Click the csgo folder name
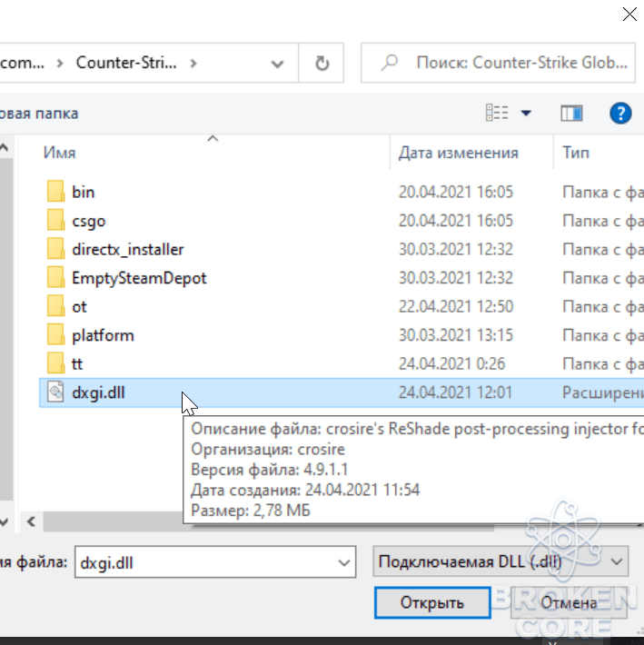Image resolution: width=644 pixels, height=645 pixels. pos(89,222)
